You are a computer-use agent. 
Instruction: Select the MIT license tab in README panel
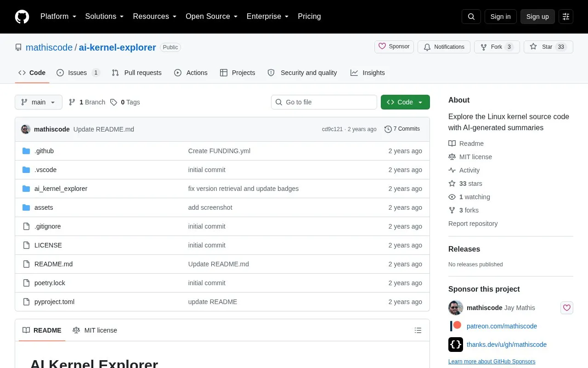pos(95,330)
